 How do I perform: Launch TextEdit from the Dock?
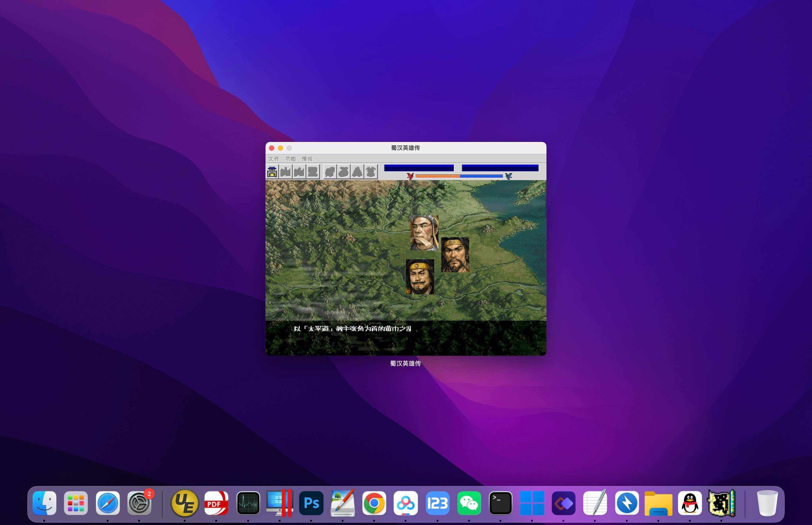pos(595,503)
